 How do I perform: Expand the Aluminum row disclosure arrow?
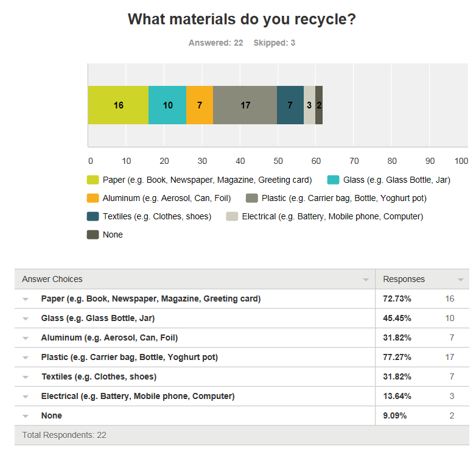[26, 338]
